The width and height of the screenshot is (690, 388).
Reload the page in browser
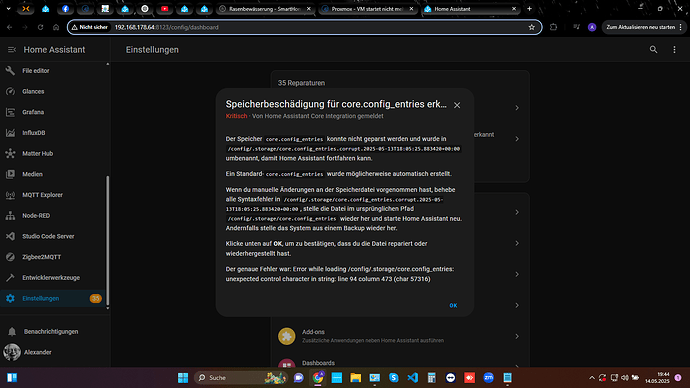tap(40, 27)
